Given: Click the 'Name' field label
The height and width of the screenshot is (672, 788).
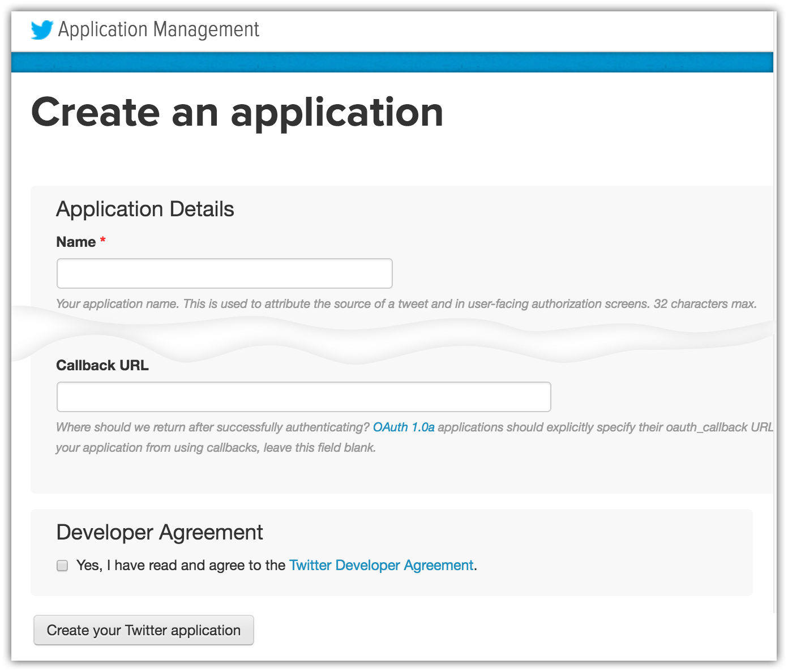Looking at the screenshot, I should (x=76, y=242).
